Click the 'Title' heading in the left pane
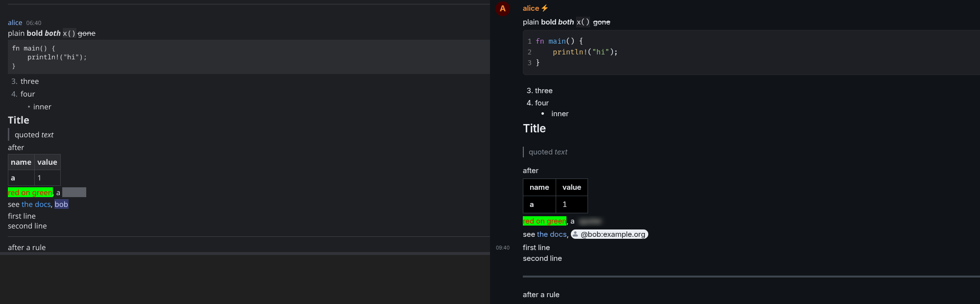980x304 pixels. pyautogui.click(x=19, y=120)
